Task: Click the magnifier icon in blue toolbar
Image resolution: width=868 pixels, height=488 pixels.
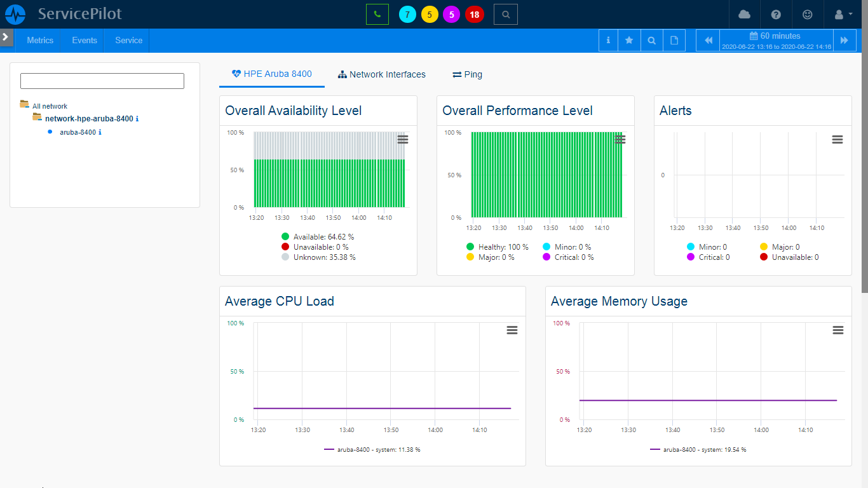Action: 651,40
